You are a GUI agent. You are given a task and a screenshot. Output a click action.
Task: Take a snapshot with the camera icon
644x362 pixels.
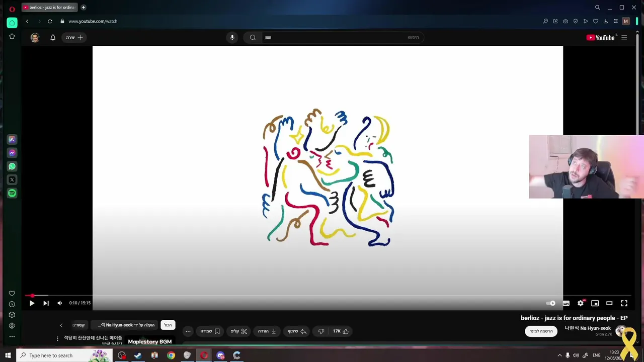tap(566, 21)
